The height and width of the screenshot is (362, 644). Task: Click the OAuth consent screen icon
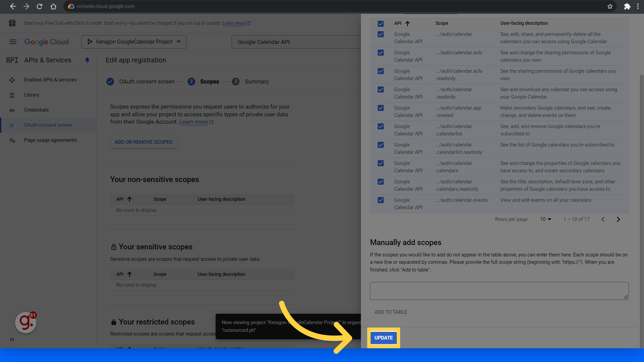point(12,125)
